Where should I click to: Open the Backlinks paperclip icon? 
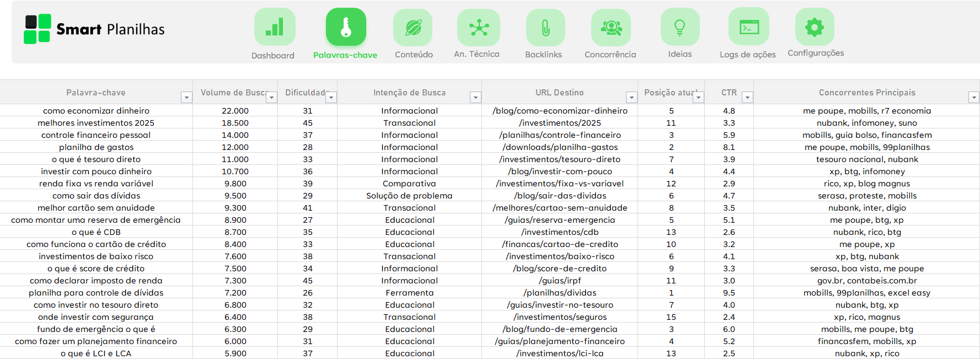[545, 27]
